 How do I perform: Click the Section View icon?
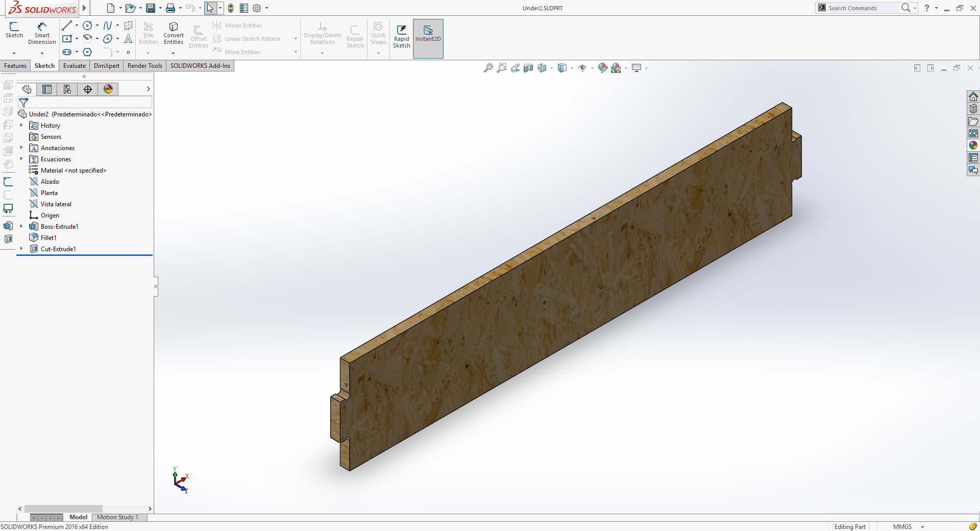coord(528,68)
